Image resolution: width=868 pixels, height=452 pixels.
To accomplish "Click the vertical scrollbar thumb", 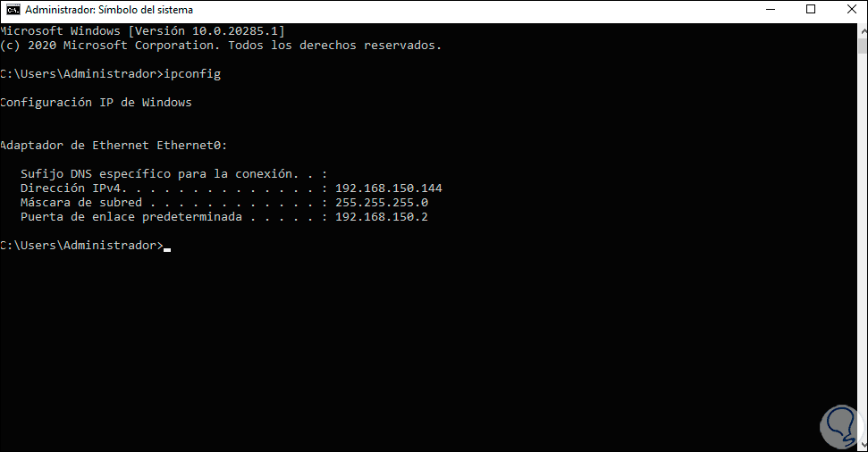I will 863,44.
